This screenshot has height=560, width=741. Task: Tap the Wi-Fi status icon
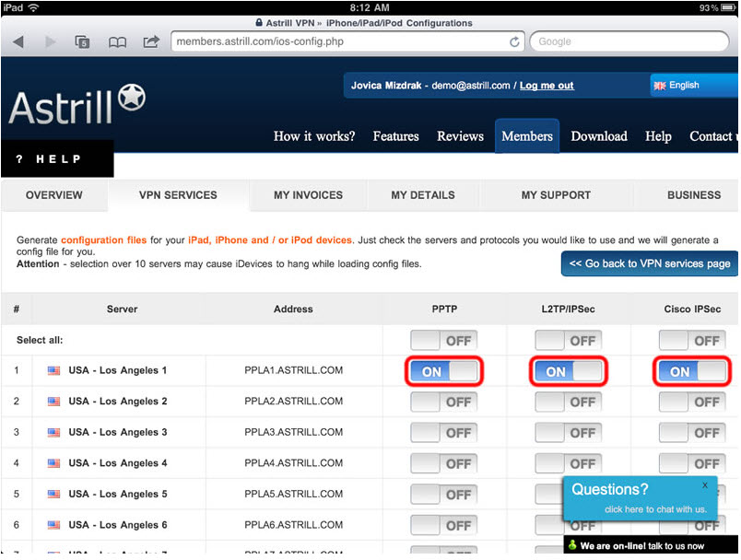click(33, 7)
